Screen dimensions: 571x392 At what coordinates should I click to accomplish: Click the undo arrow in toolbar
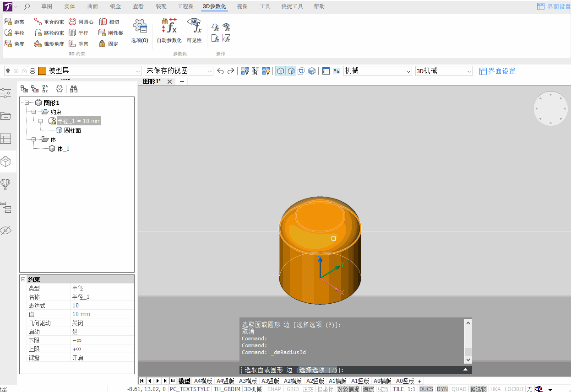point(220,71)
